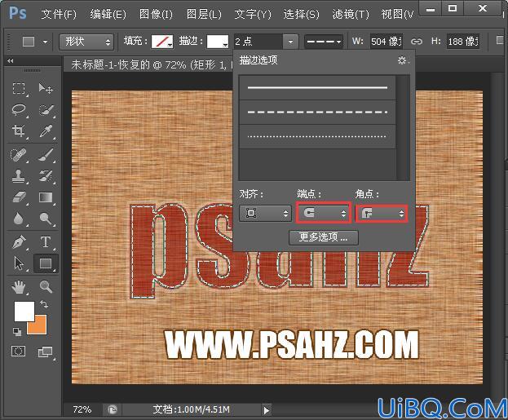
Task: Select the Blur tool
Action: click(x=19, y=219)
